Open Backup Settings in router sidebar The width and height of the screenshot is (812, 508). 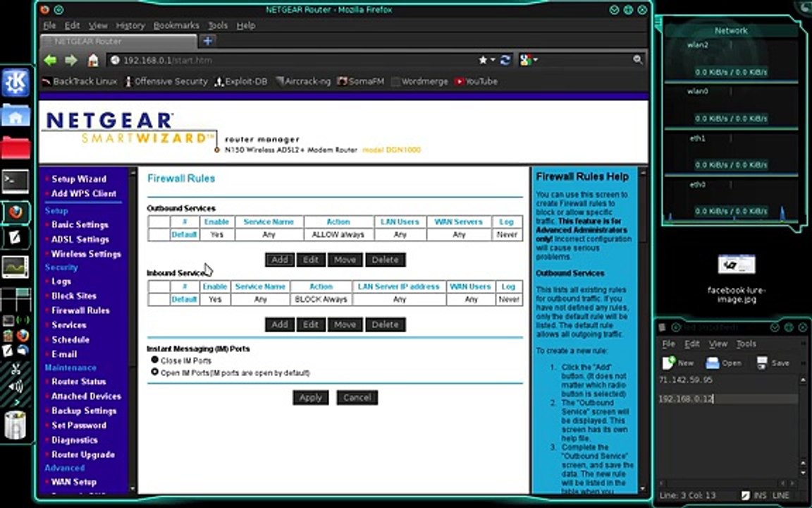pyautogui.click(x=84, y=411)
